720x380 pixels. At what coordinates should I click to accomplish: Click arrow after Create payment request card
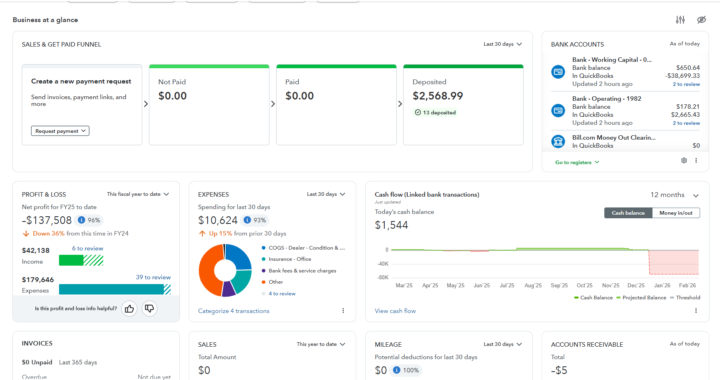146,104
